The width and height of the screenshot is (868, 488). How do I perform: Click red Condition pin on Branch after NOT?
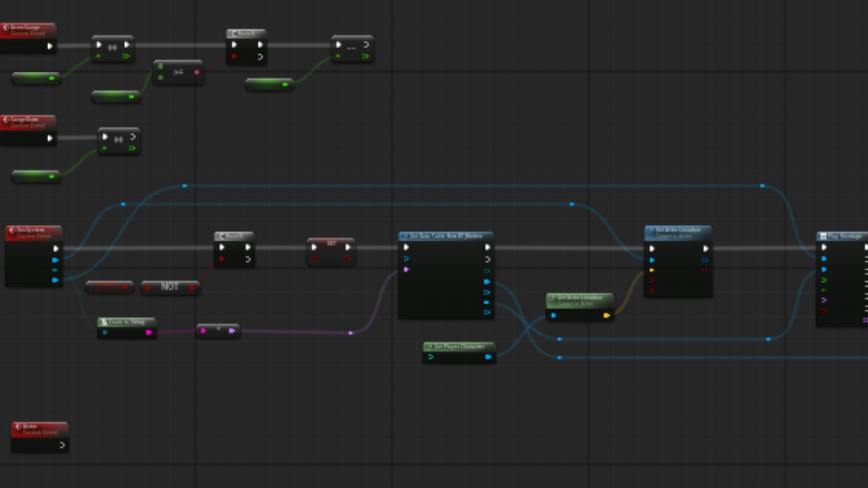(222, 259)
